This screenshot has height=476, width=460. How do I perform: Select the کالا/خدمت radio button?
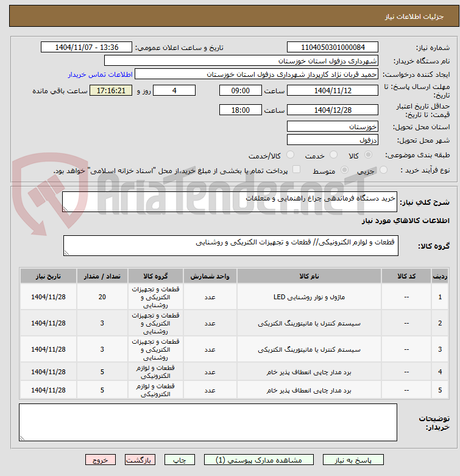click(x=291, y=155)
